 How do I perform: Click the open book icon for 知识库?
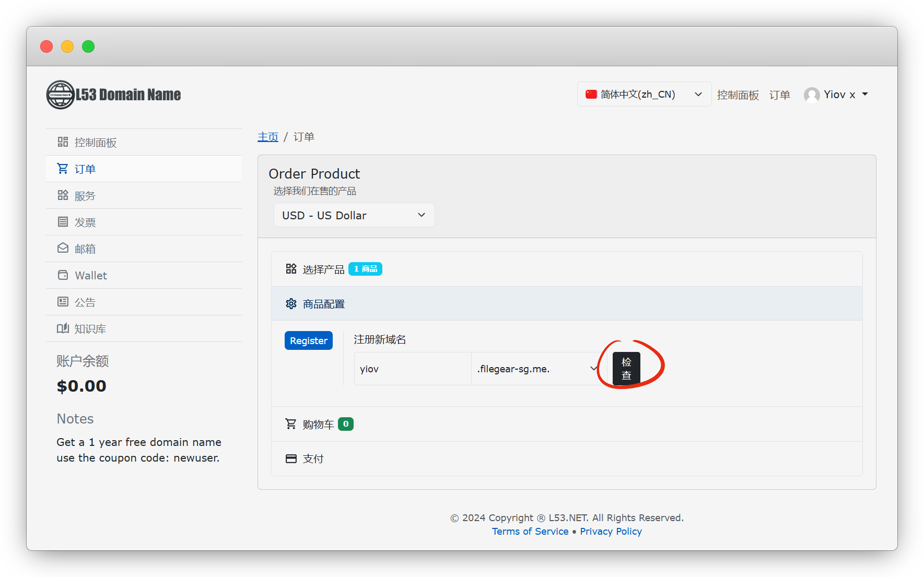(63, 328)
